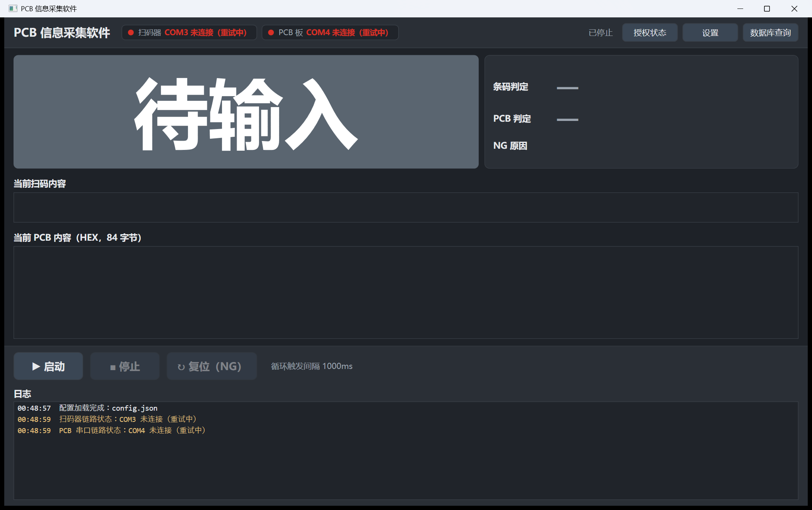Click log line PCB 串口链路状态：COM4 未连接

coord(111,430)
